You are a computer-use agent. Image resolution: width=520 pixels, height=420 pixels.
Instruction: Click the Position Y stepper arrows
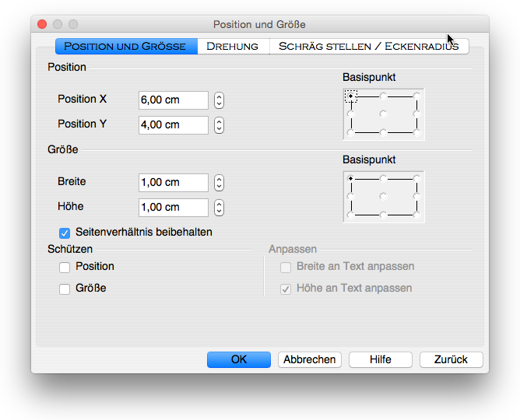[x=219, y=125]
